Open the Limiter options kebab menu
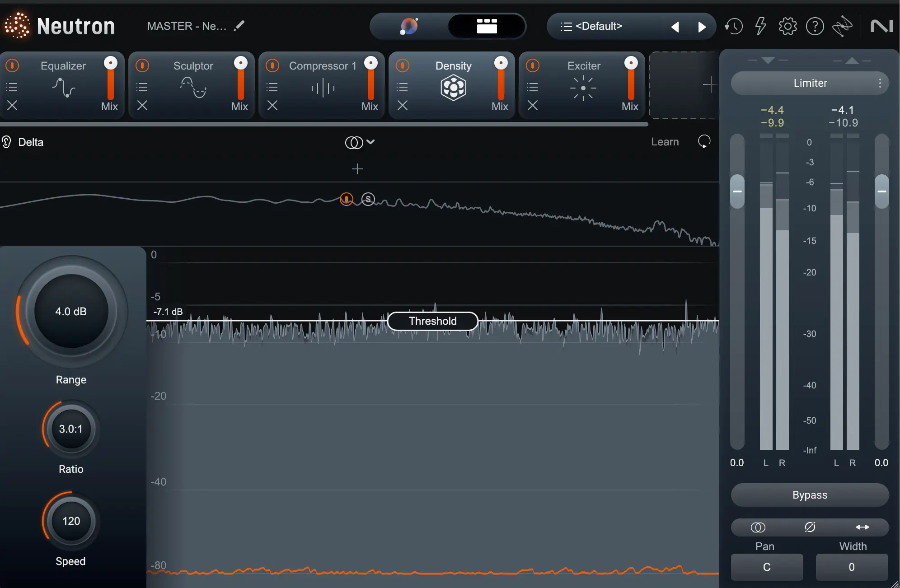 (879, 83)
